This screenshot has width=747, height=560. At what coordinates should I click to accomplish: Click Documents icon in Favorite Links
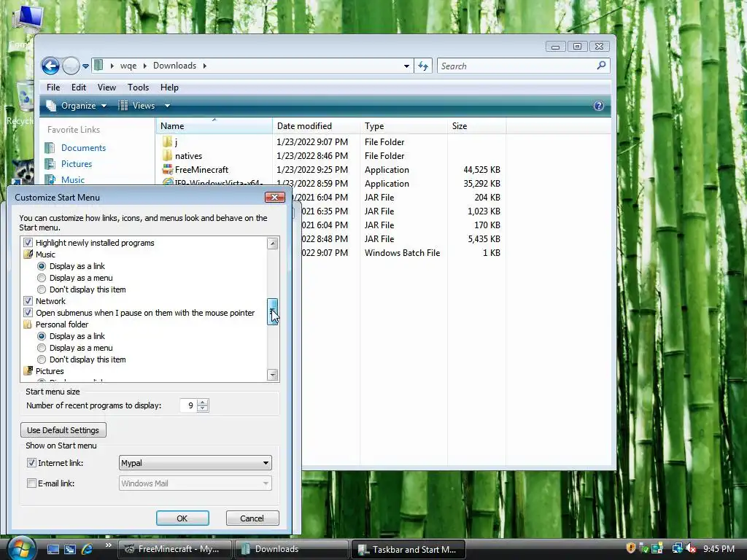click(x=50, y=147)
